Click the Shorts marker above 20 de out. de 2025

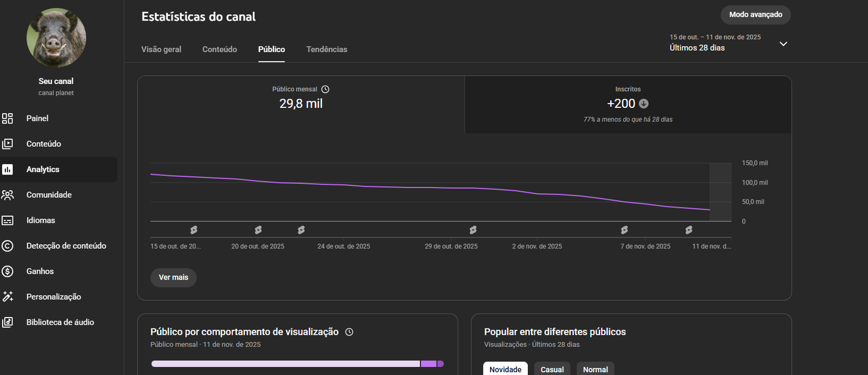point(258,230)
